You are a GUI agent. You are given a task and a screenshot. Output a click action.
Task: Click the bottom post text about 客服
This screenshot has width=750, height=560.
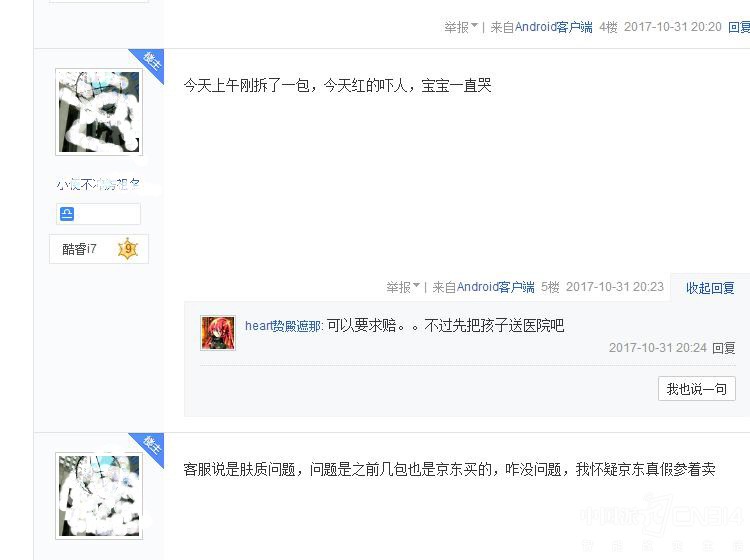(449, 470)
